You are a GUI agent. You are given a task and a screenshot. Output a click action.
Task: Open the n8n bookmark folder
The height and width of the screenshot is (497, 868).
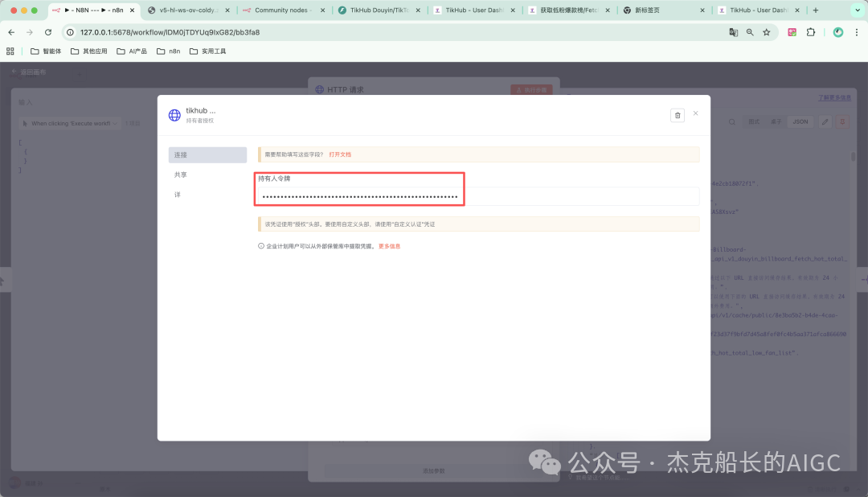pos(168,51)
